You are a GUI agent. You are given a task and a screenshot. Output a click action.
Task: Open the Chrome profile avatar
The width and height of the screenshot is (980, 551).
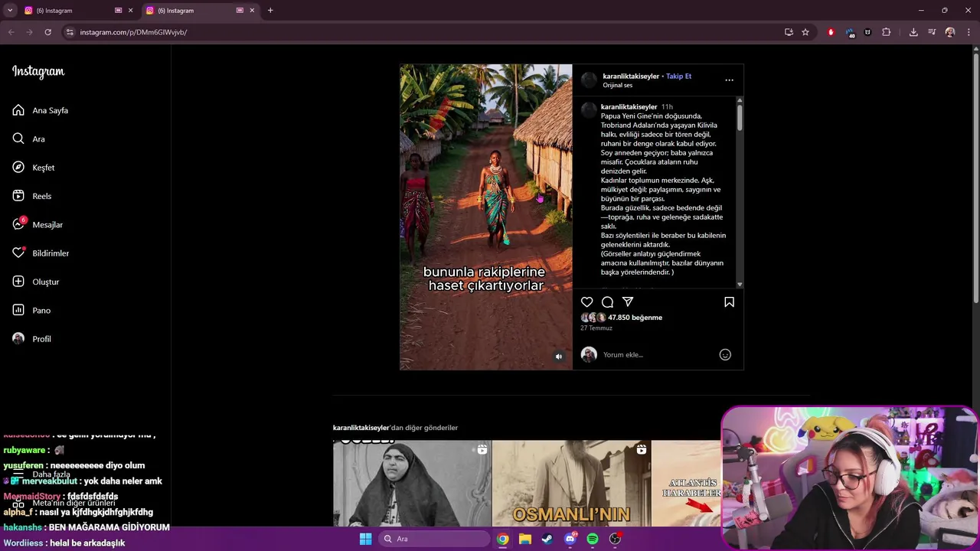(x=950, y=32)
